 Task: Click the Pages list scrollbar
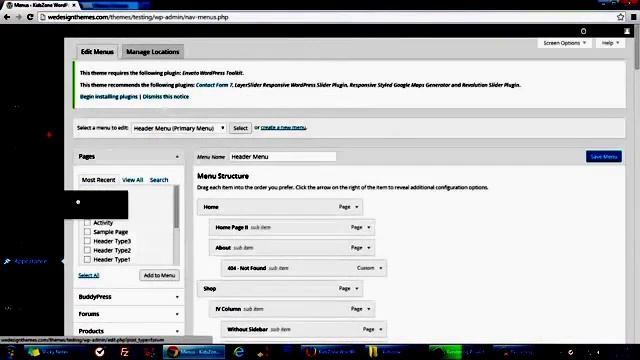(x=176, y=207)
